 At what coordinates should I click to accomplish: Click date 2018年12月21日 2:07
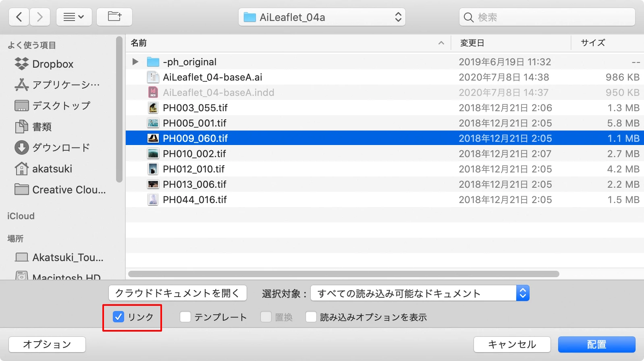pos(505,154)
